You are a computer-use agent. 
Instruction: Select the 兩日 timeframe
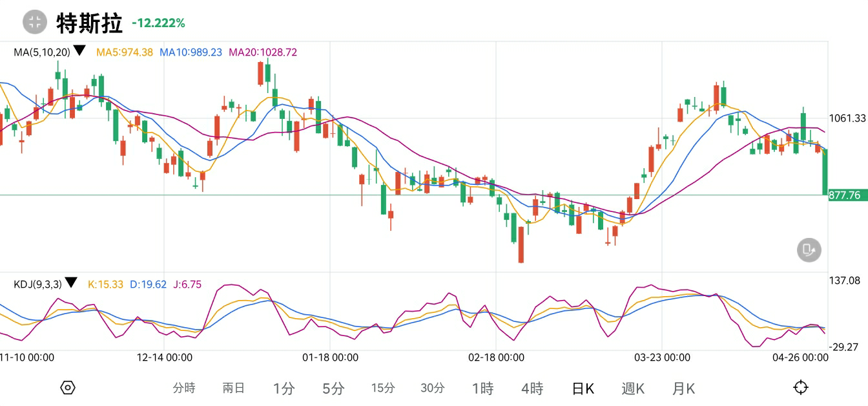(x=234, y=389)
